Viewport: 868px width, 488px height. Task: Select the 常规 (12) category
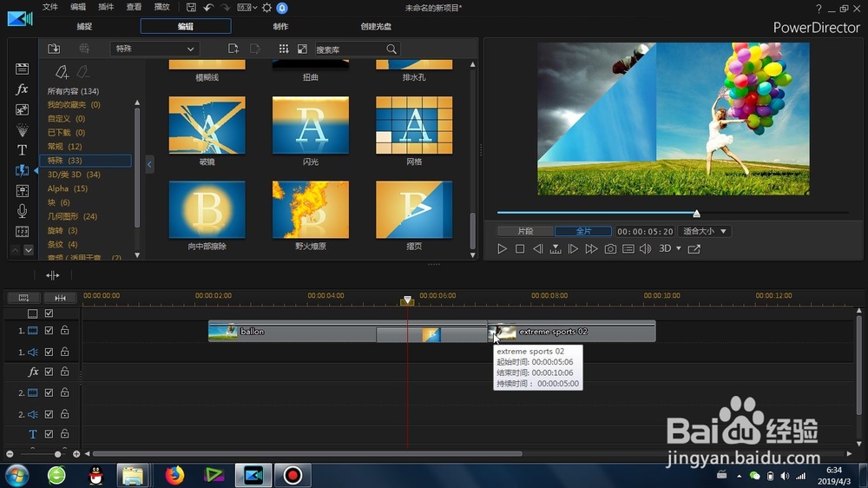point(65,146)
